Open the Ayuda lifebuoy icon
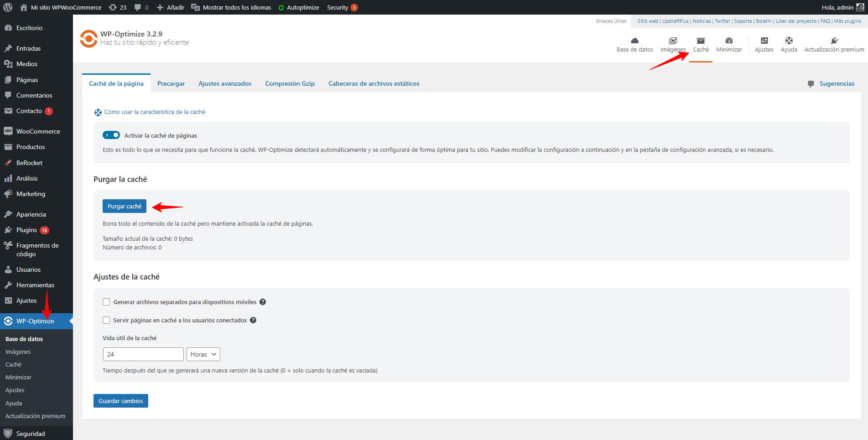Image resolution: width=868 pixels, height=440 pixels. (789, 41)
